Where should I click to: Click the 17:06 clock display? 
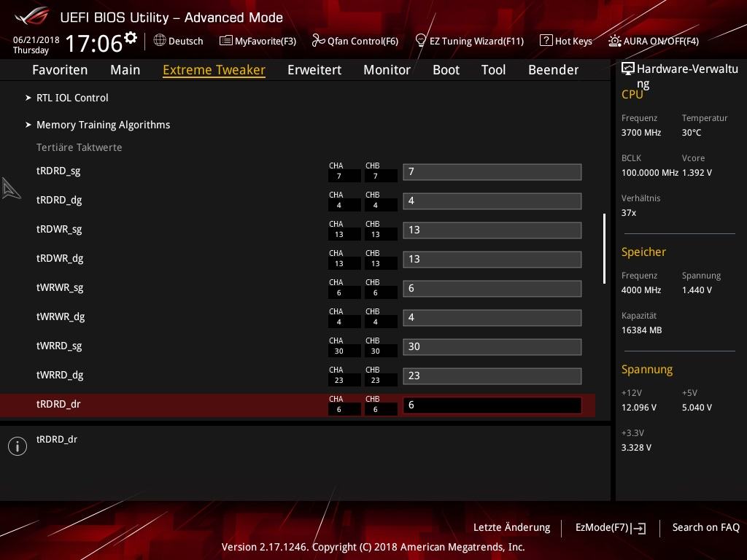pos(94,43)
